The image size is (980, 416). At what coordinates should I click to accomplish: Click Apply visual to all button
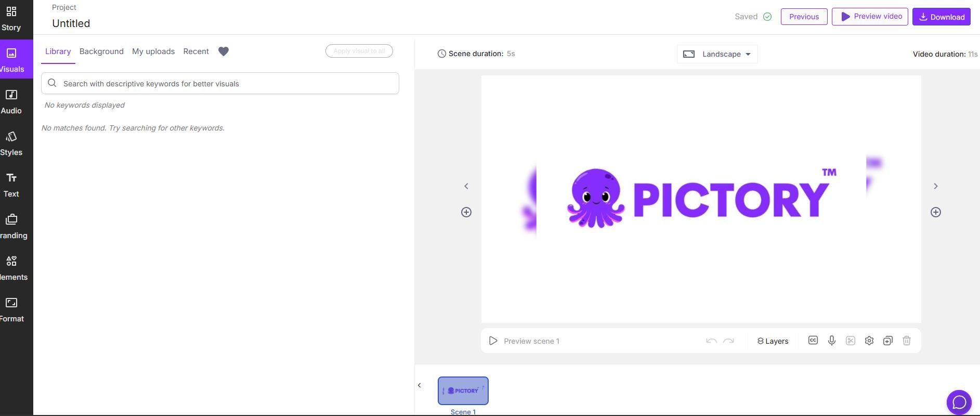[x=359, y=51]
